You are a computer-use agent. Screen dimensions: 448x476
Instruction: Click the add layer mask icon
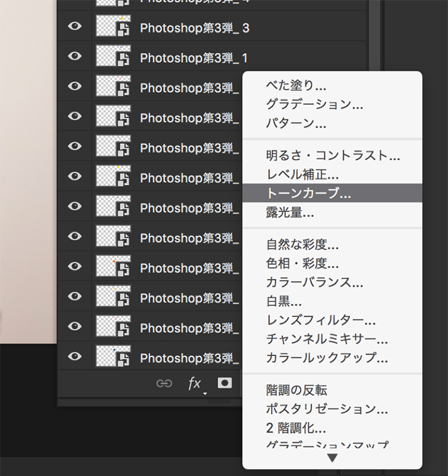pos(225,383)
